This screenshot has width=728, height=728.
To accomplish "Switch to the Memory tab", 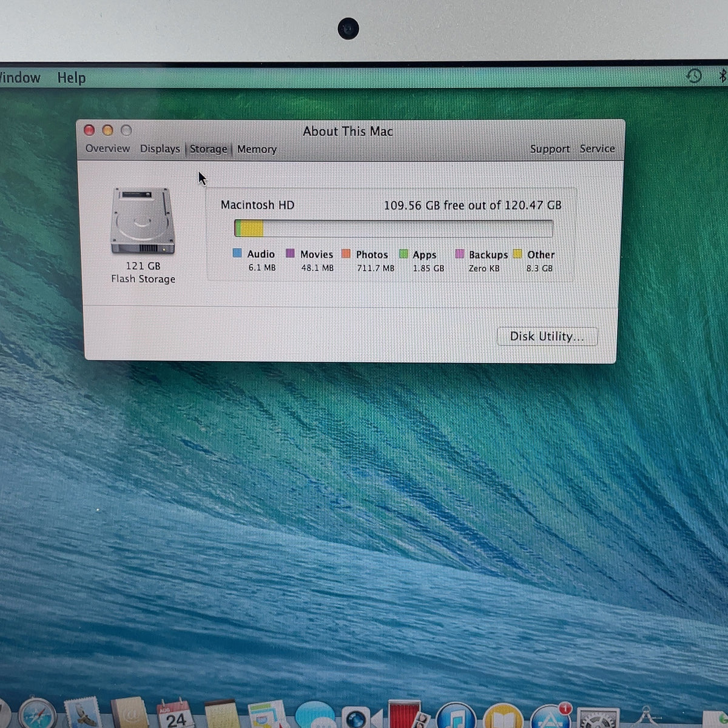I will 257,149.
